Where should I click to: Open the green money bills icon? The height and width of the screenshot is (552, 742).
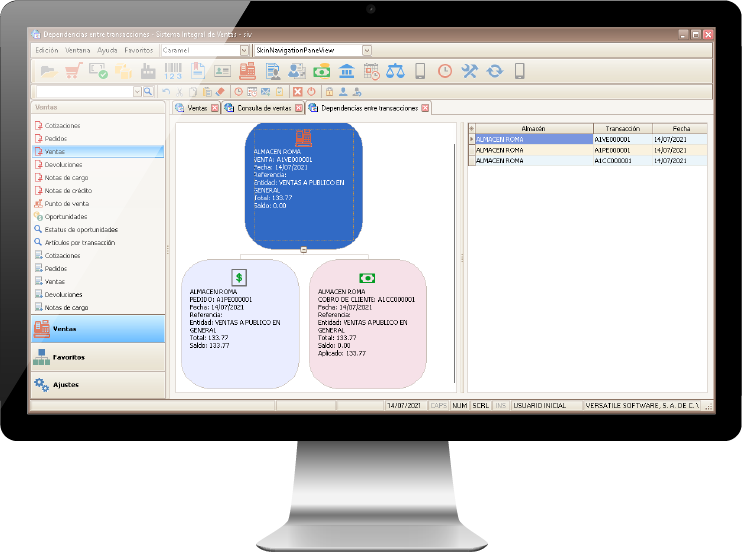(x=322, y=71)
